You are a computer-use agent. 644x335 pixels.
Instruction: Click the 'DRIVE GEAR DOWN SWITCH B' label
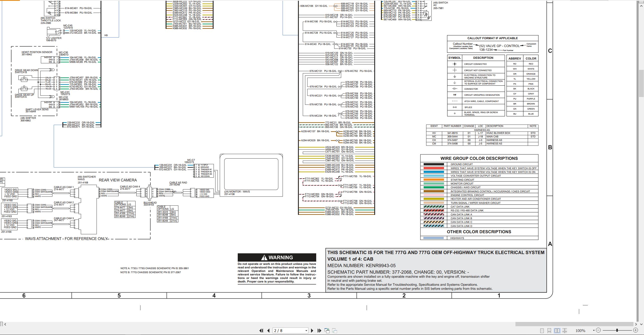[26, 71]
